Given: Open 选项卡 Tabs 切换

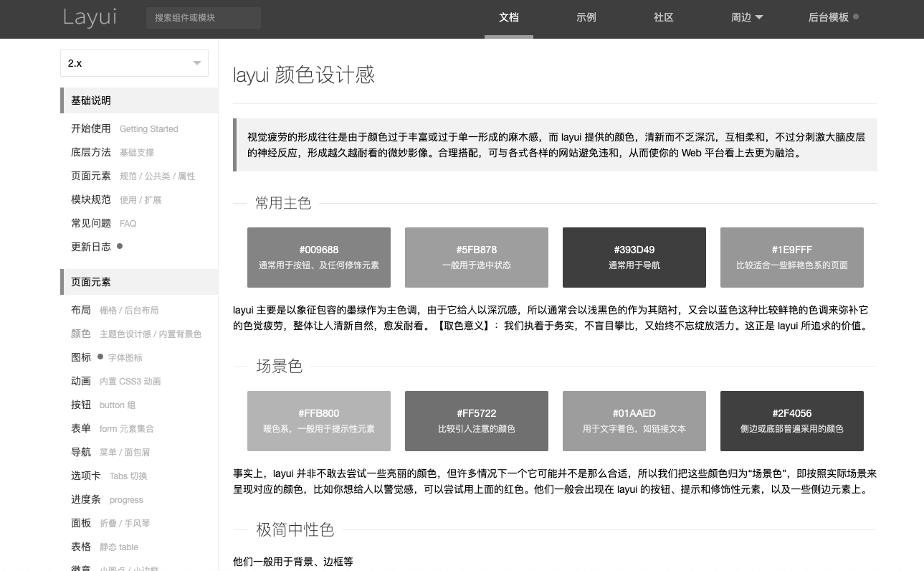Looking at the screenshot, I should (109, 476).
